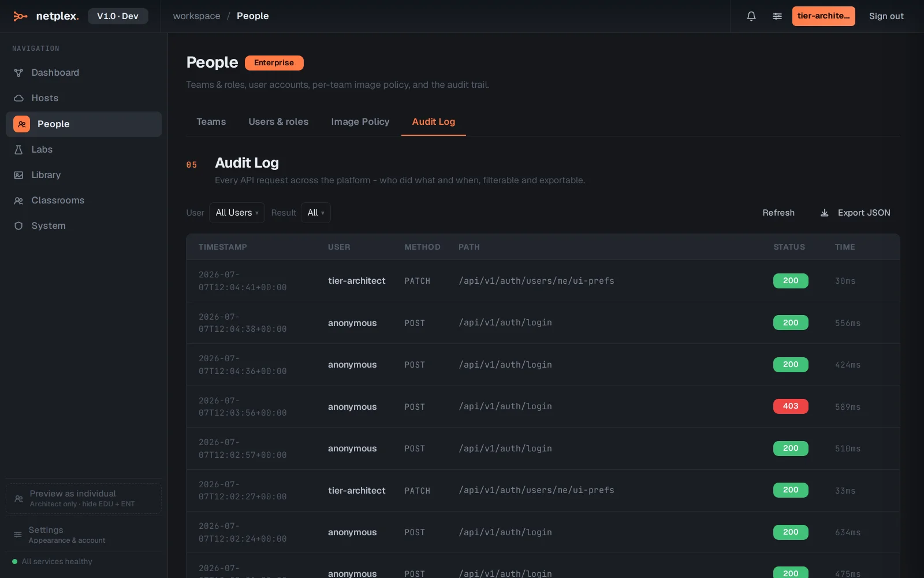Open the sliders settings icon in header

[x=777, y=16]
